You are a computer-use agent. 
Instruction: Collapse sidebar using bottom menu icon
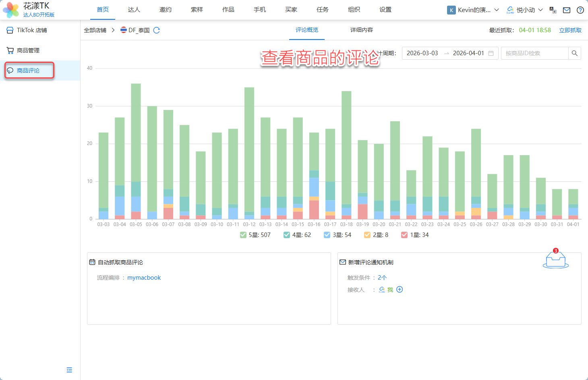click(69, 370)
